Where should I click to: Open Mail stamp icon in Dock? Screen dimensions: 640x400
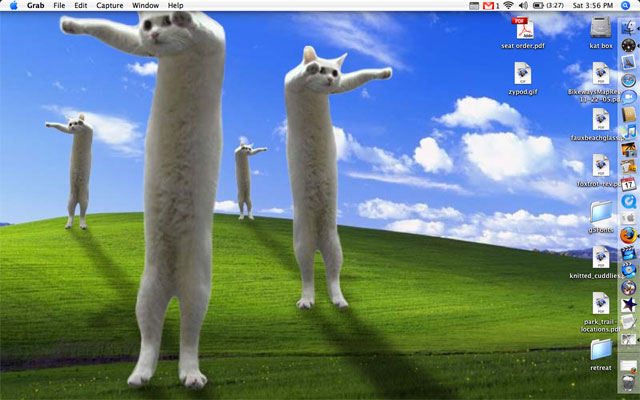pos(629,62)
